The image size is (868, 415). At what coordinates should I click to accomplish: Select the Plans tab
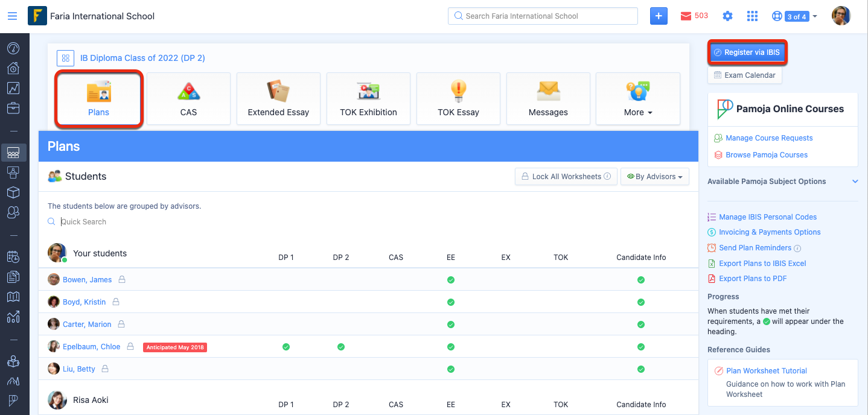tap(99, 99)
